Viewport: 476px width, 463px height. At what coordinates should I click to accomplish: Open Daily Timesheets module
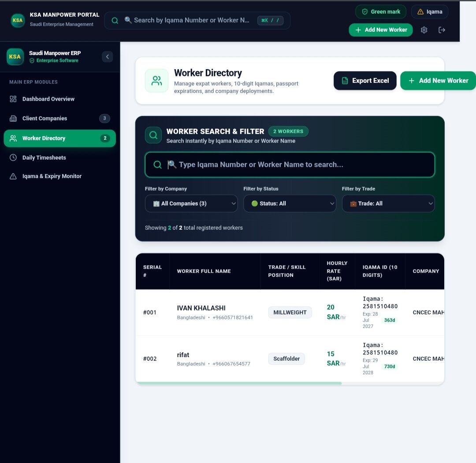(59, 158)
